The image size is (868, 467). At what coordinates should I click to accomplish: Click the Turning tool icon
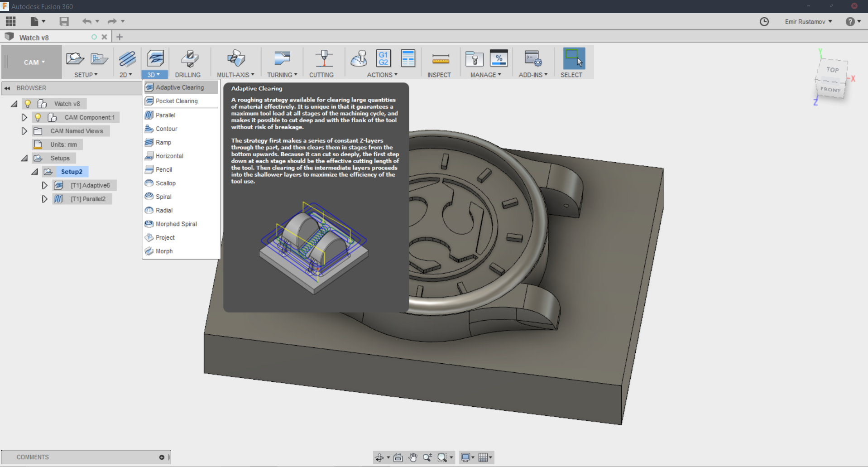[282, 58]
